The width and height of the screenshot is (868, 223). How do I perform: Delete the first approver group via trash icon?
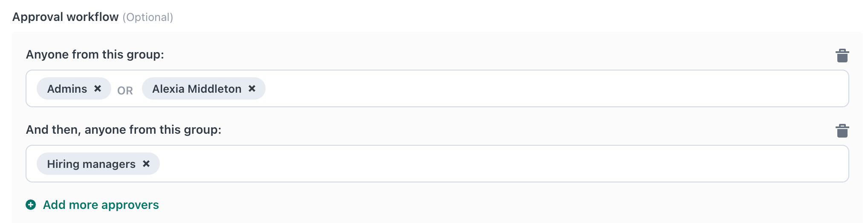click(x=842, y=56)
